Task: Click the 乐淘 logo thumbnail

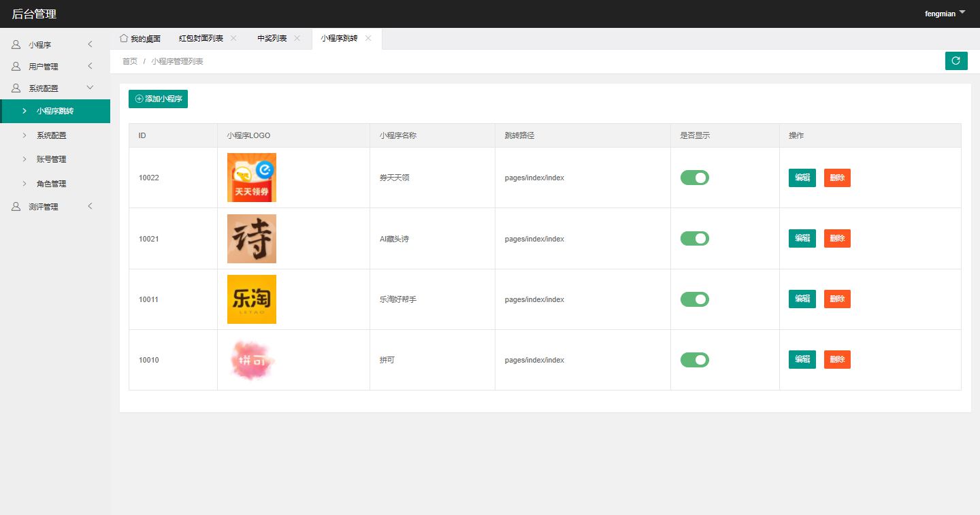Action: click(x=252, y=299)
